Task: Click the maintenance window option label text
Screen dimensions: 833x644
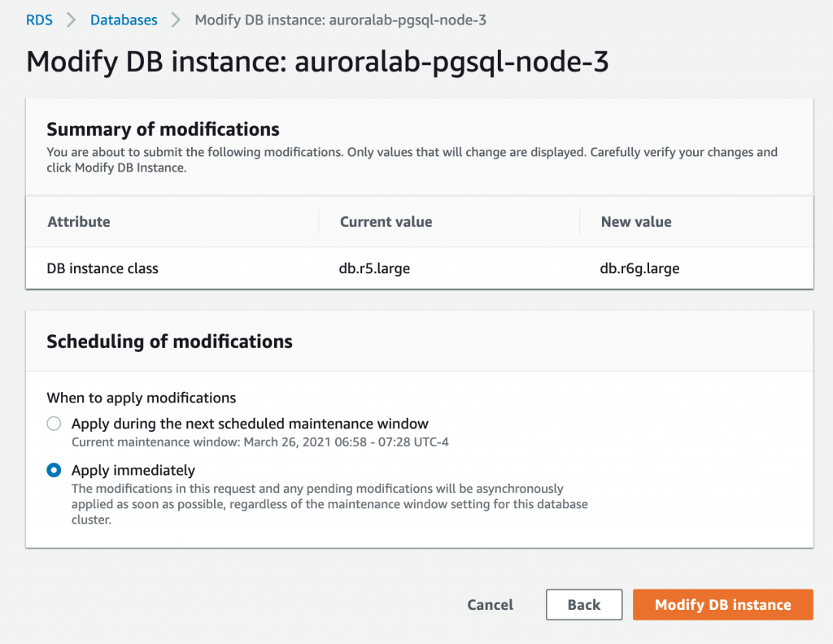Action: (x=250, y=424)
